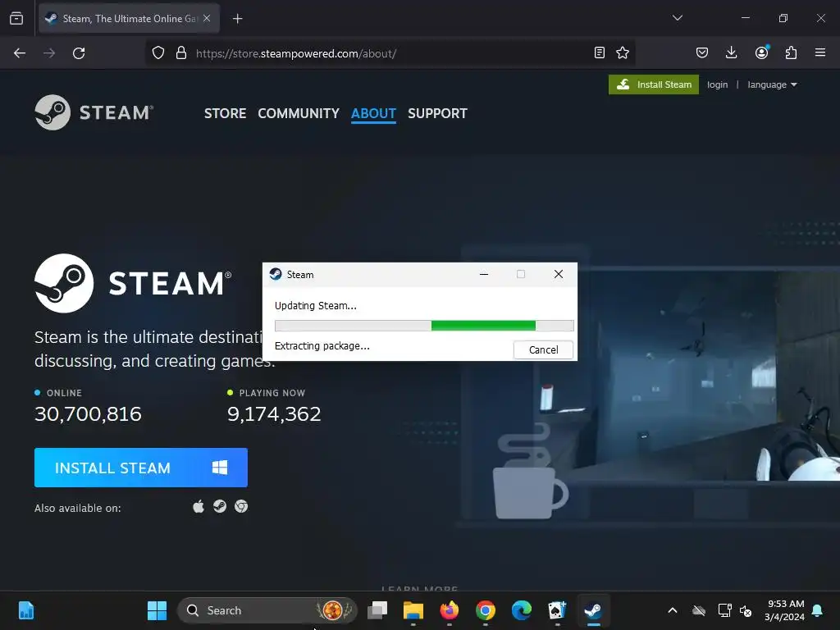Open a new browser tab
Viewport: 840px width, 630px height.
237,19
